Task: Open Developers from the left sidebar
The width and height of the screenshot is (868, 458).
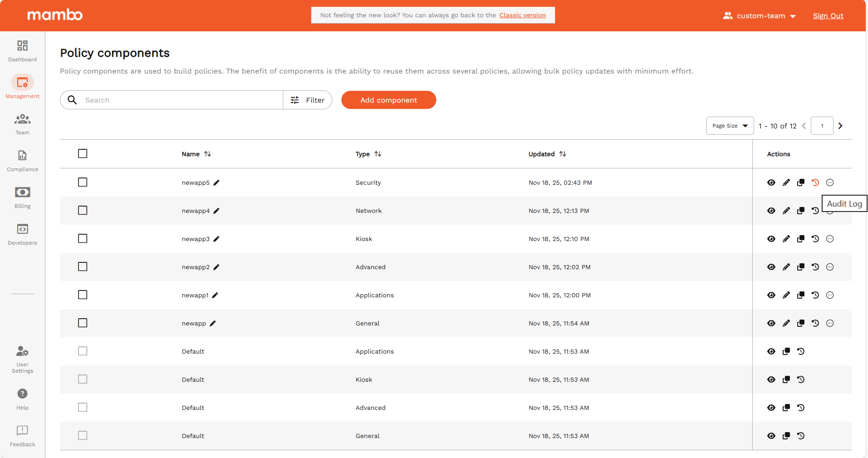Action: (x=22, y=233)
